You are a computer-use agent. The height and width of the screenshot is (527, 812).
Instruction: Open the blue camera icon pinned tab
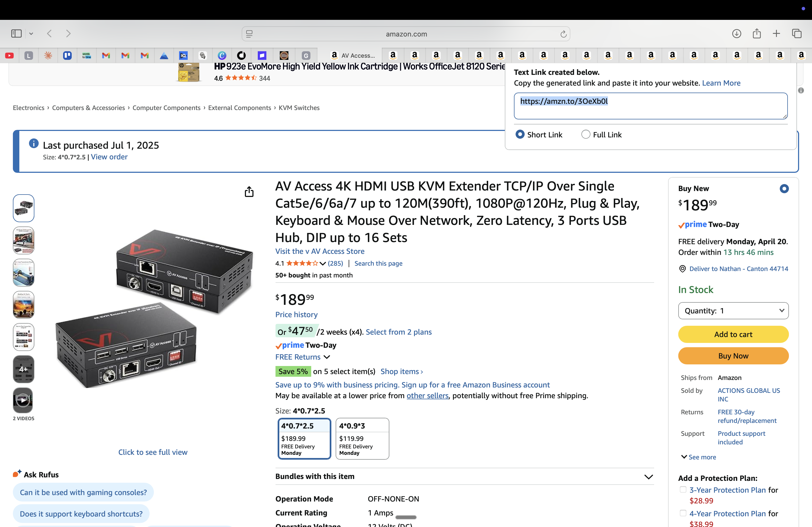click(x=183, y=55)
